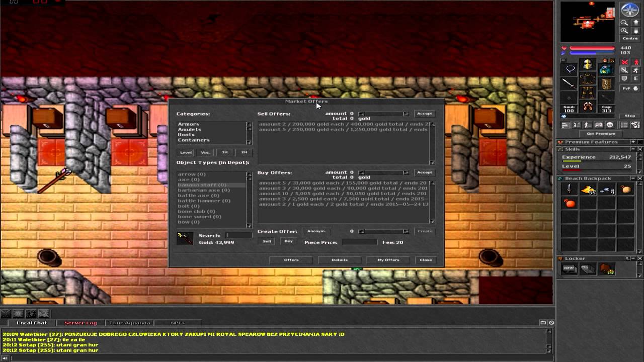Collapse the Skills panel

click(x=633, y=149)
